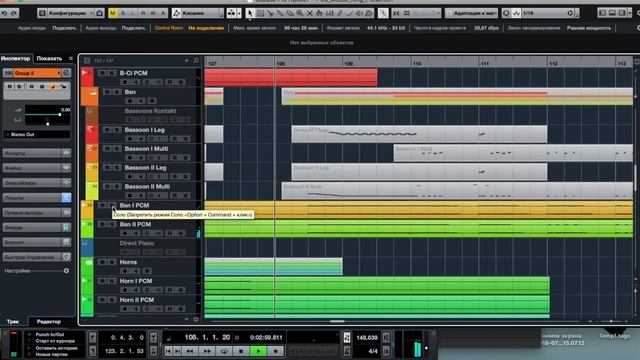640x360 pixels.
Task: Select the Range Selection tool
Action: [x=260, y=13]
